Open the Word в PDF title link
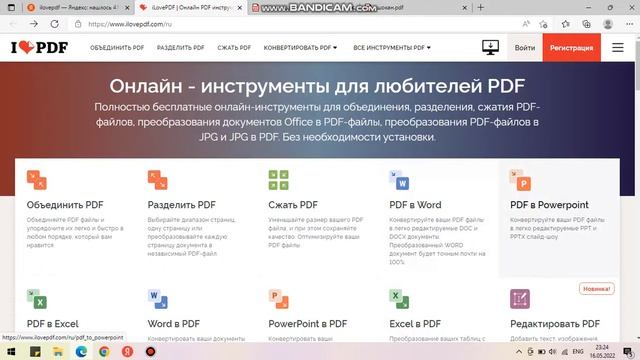Viewport: 640px width, 360px height. [x=173, y=324]
